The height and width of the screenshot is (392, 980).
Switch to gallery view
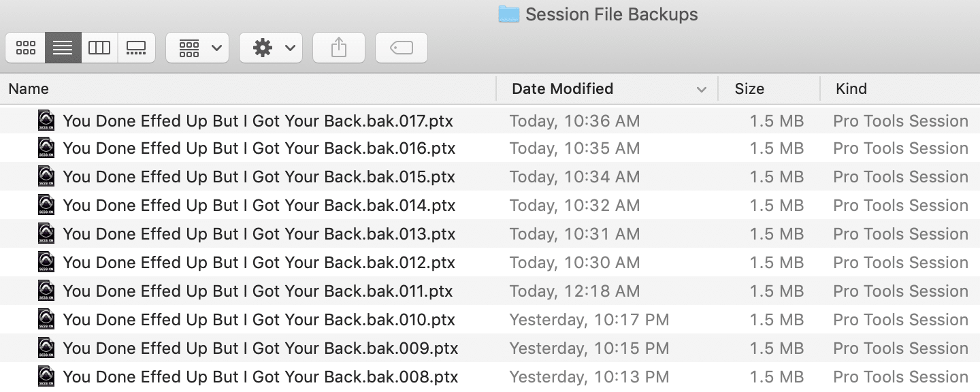(x=136, y=48)
